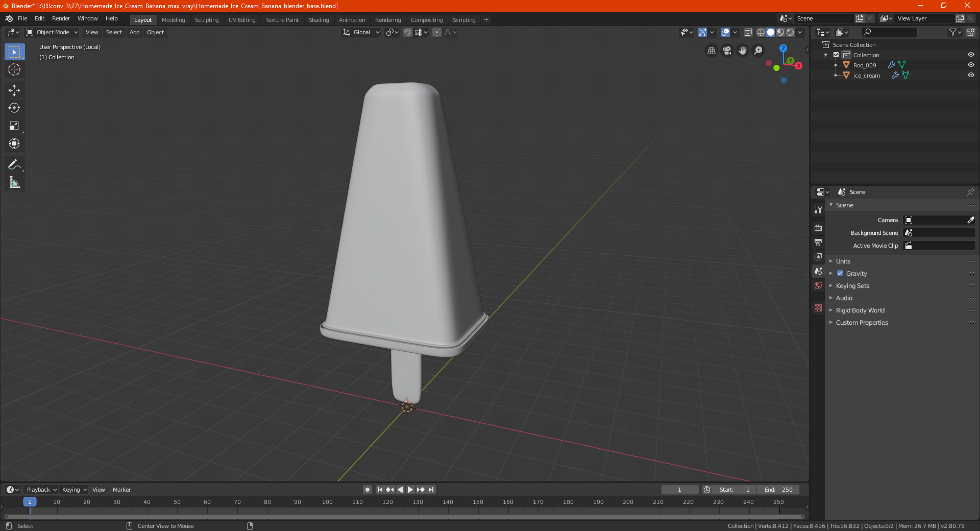Screen dimensions: 980x531
Task: Open the Active Tool settings tab
Action: point(818,210)
